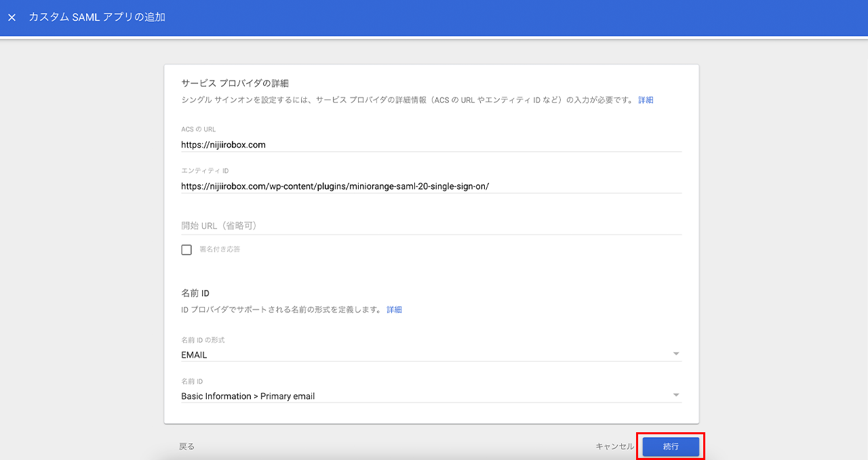Viewport: 868px width, 460px height.
Task: Expand the arrow beside the EMAIL value
Action: click(x=675, y=354)
